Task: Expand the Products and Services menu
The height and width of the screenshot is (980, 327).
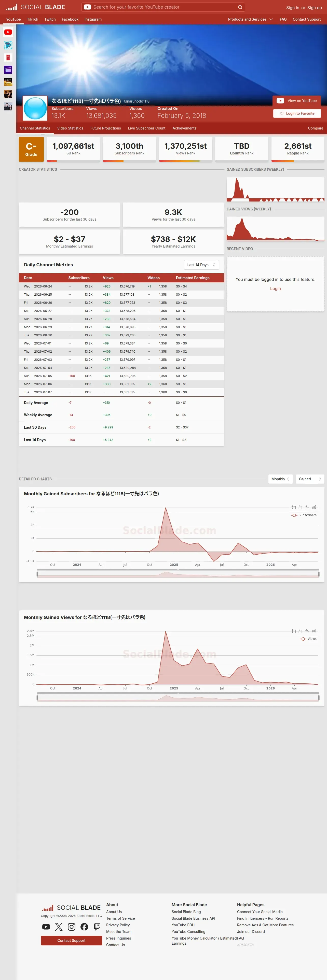Action: tap(251, 19)
